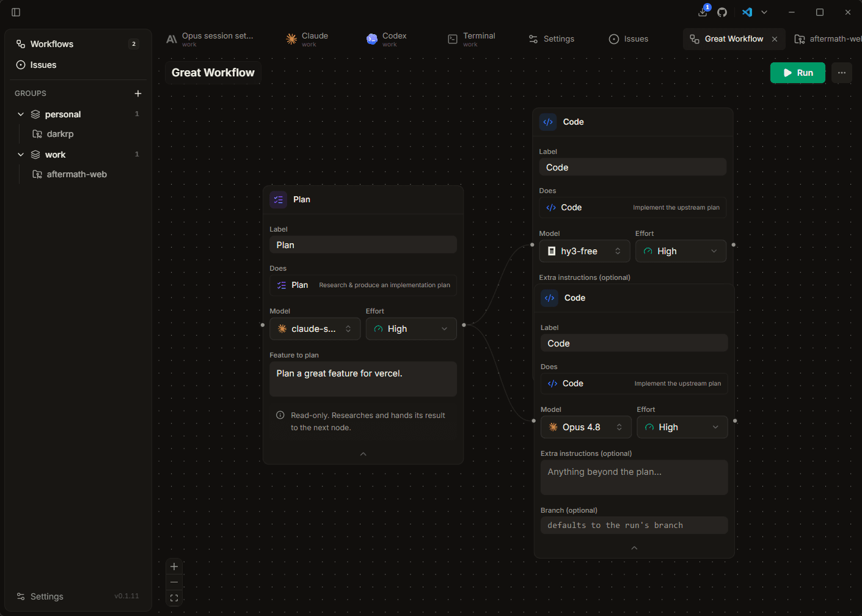Open the workflow more options menu
Image resolution: width=862 pixels, height=616 pixels.
(842, 73)
